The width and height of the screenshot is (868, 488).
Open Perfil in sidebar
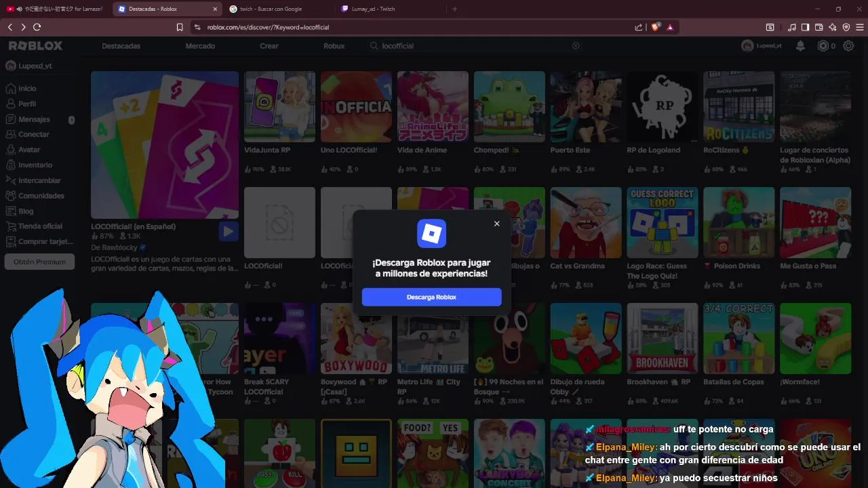(22, 104)
